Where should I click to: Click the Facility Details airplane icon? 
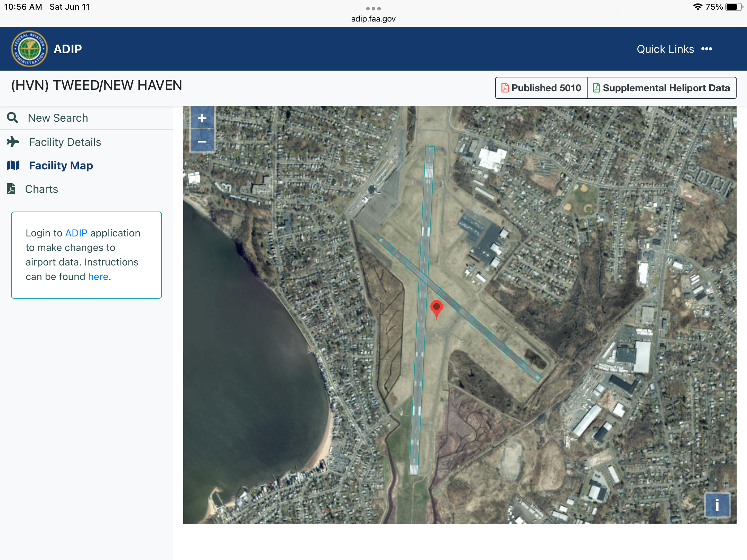(x=13, y=142)
